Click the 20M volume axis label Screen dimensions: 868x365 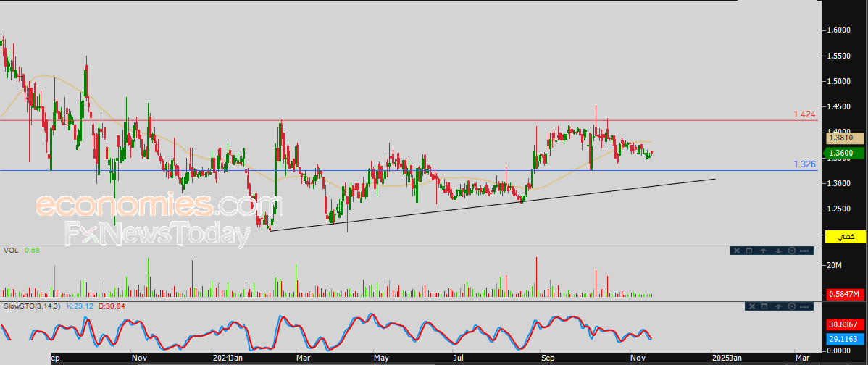[834, 266]
